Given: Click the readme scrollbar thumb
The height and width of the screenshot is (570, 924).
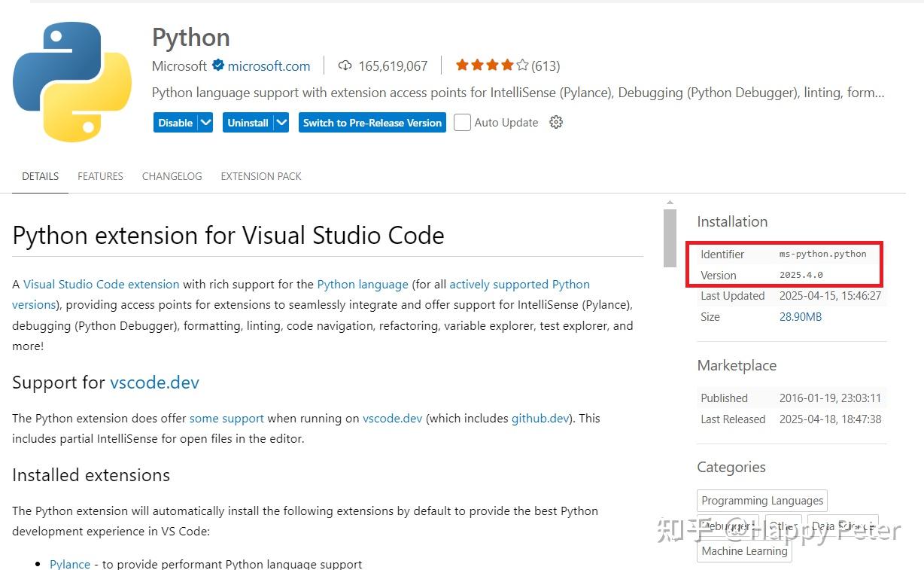Looking at the screenshot, I should click(670, 238).
